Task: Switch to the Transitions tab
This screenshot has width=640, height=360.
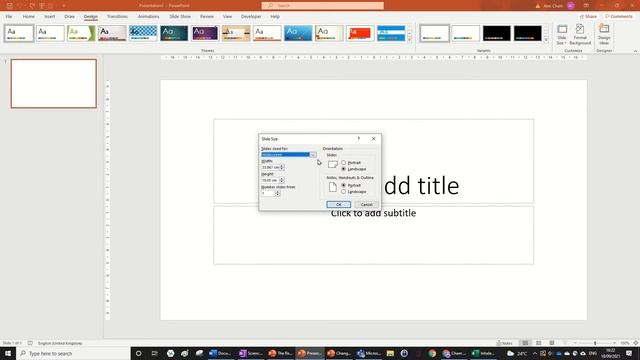Action: click(x=117, y=16)
